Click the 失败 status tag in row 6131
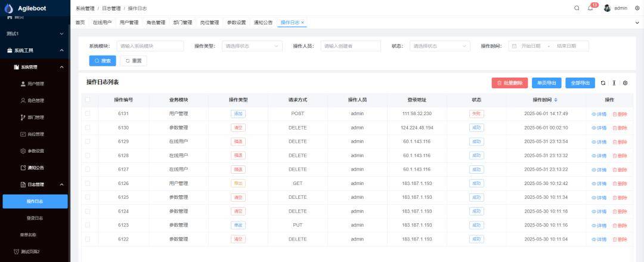The width and height of the screenshot is (644, 262). (x=476, y=114)
